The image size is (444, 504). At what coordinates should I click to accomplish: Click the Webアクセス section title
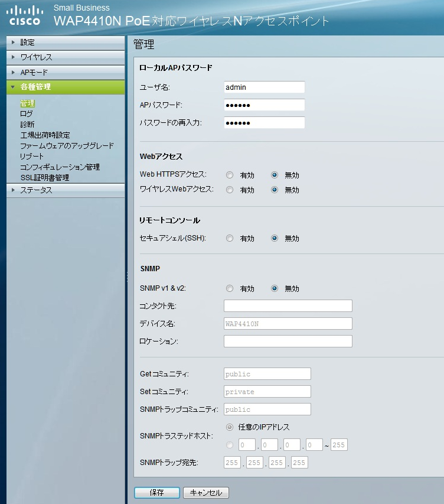(161, 157)
